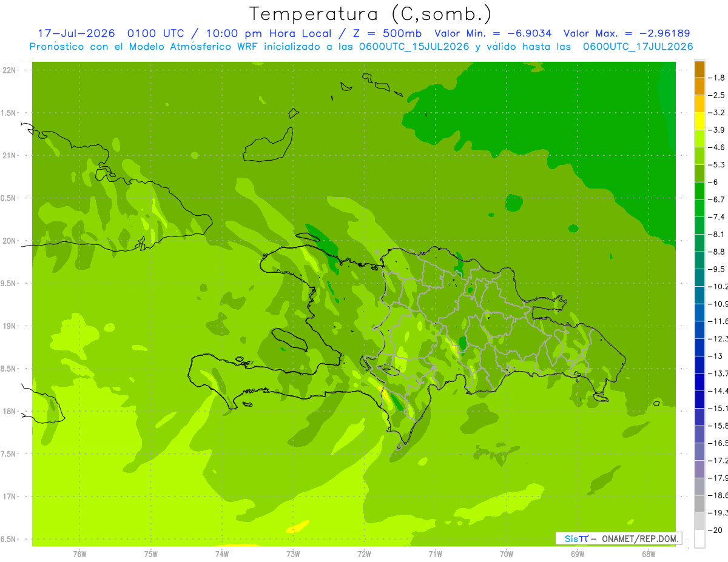Image resolution: width=728 pixels, height=562 pixels.
Task: Click the '-9.5' colorbar value
Action: coord(716,269)
